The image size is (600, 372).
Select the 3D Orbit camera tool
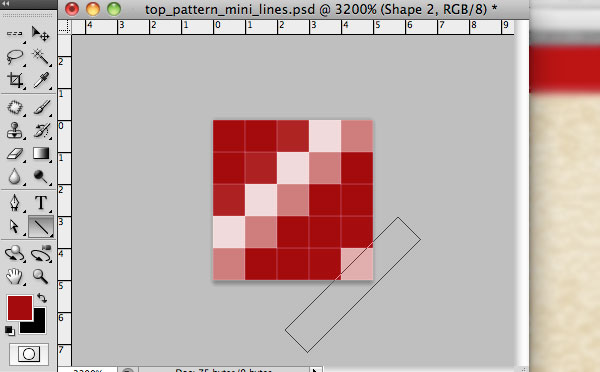tap(41, 254)
